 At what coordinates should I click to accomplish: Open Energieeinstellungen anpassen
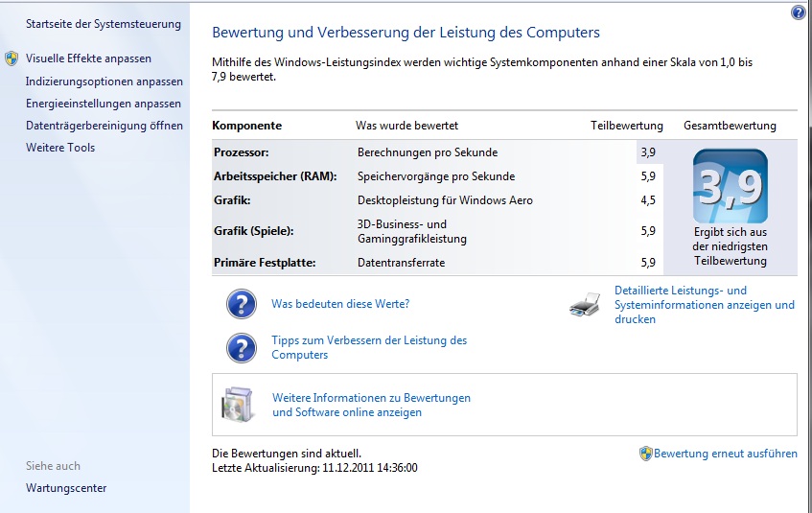coord(104,104)
